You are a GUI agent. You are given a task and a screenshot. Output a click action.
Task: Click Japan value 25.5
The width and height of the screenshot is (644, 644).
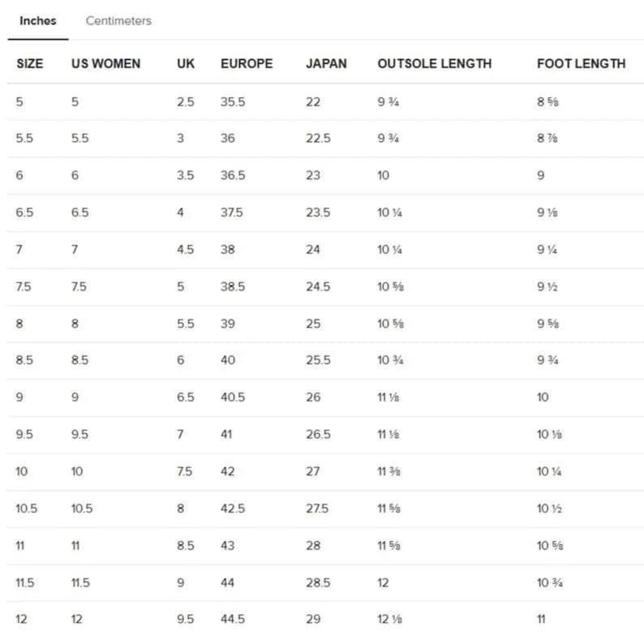pos(318,360)
